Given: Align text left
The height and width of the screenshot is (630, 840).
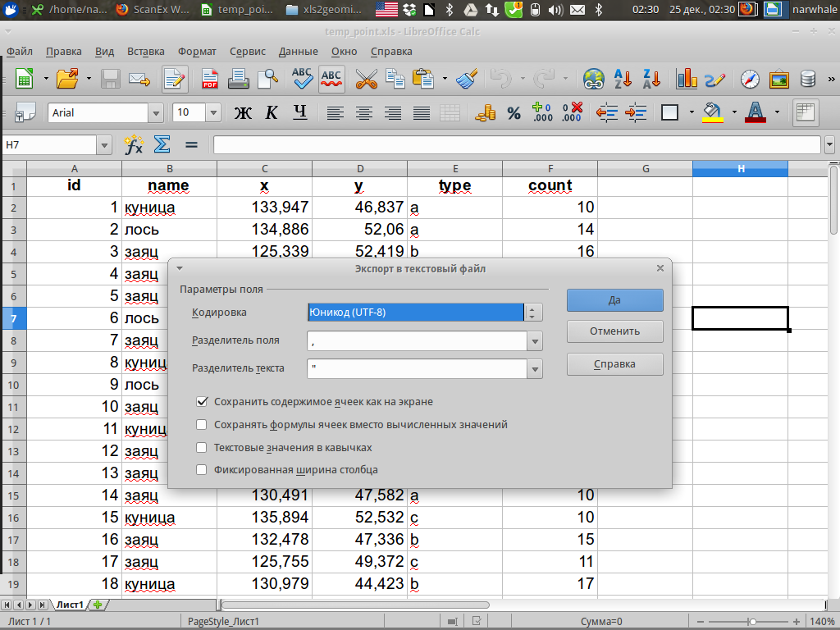Looking at the screenshot, I should 336,112.
